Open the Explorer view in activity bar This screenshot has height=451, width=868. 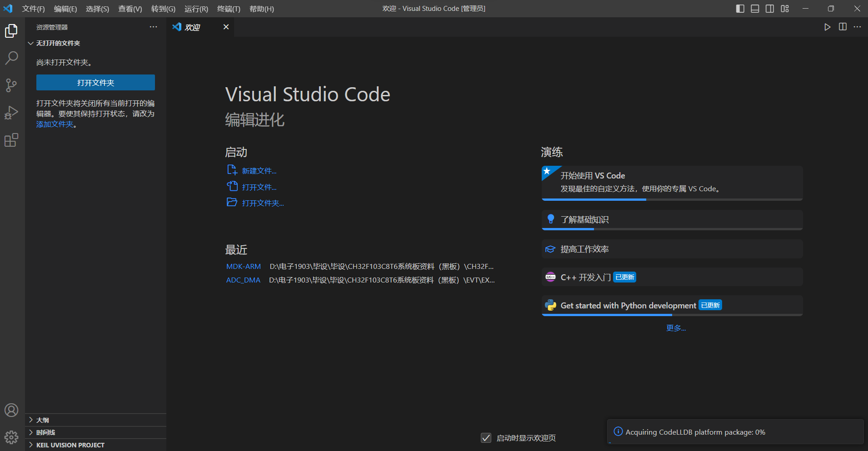(11, 31)
